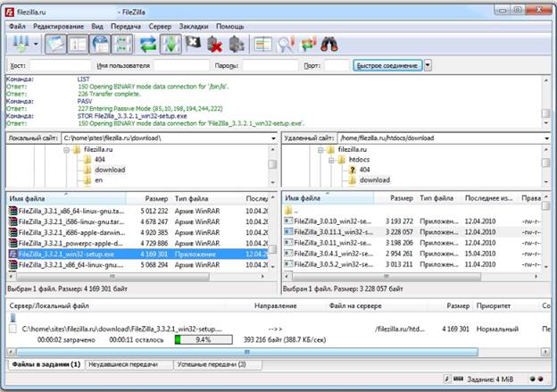Click the Быстрое соединение button
557x392 pixels.
pyautogui.click(x=387, y=65)
